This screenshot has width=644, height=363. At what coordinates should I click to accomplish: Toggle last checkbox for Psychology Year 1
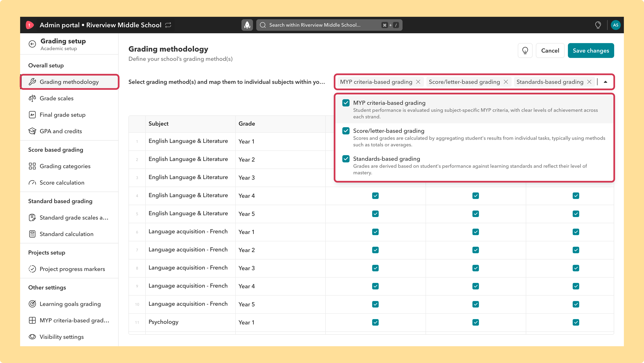coord(576,323)
